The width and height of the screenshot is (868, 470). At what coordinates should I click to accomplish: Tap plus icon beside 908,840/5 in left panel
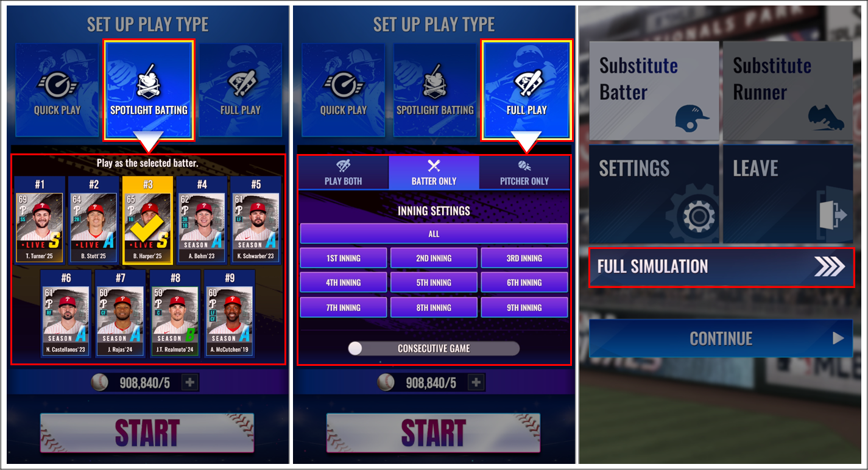click(189, 382)
